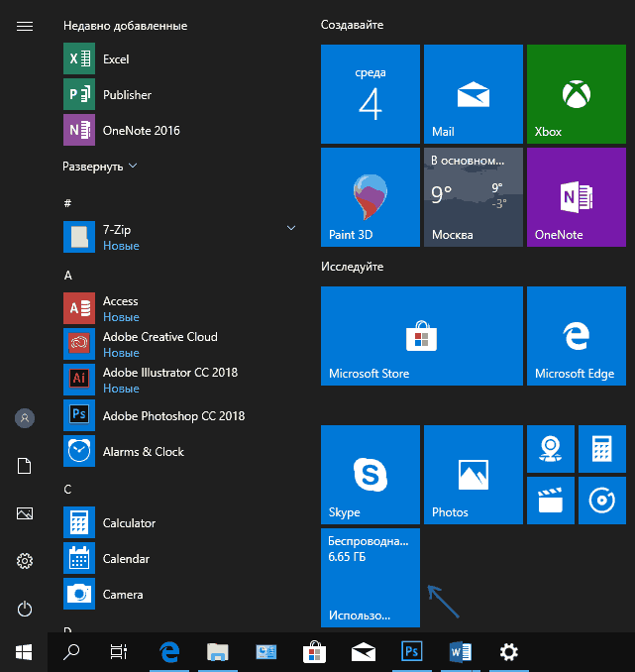Open the purple OneNote tile
The height and width of the screenshot is (672, 635).
point(577,197)
